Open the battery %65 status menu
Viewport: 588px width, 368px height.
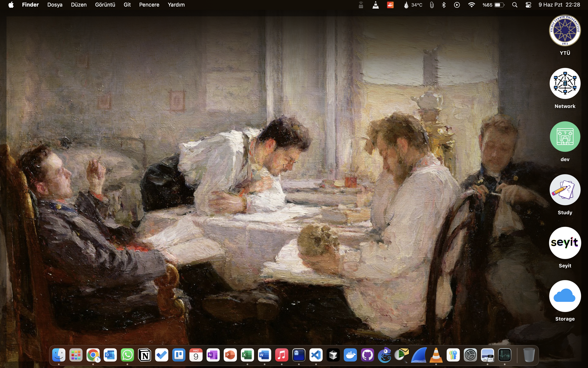point(493,5)
